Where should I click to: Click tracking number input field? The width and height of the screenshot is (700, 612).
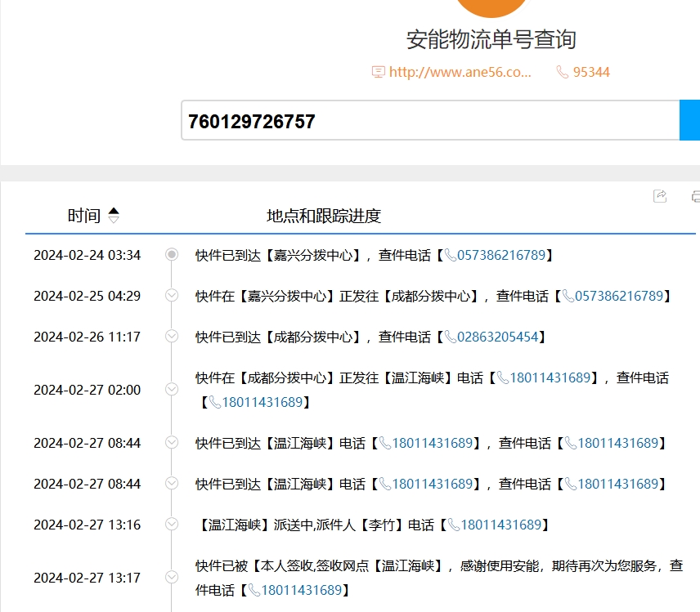(430, 120)
